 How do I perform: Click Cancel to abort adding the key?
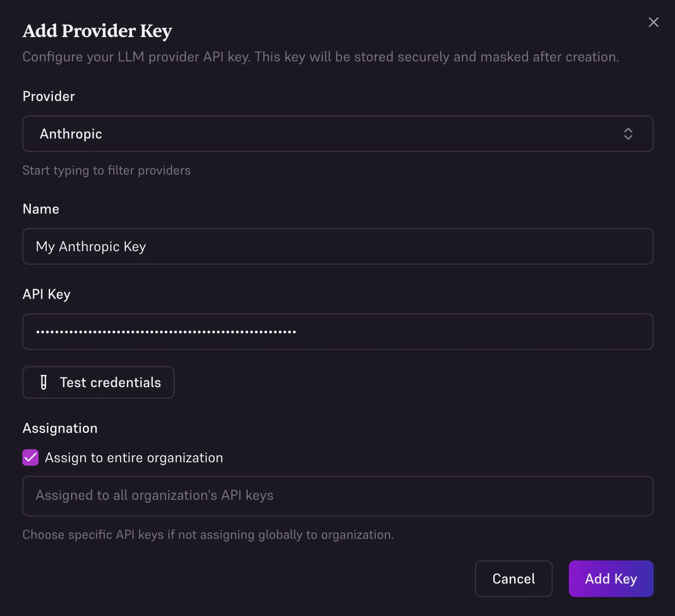(513, 578)
